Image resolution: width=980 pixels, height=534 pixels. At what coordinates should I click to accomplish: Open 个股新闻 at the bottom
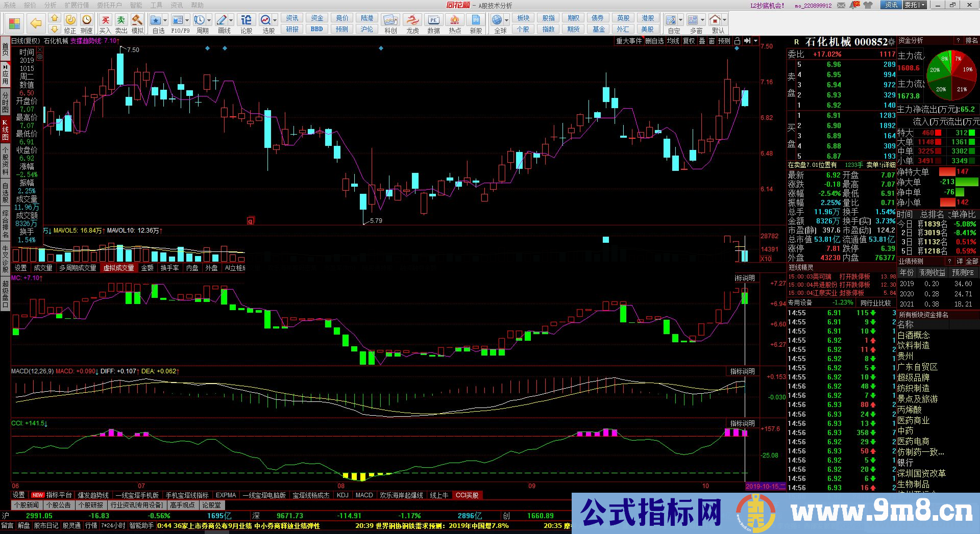click(27, 505)
